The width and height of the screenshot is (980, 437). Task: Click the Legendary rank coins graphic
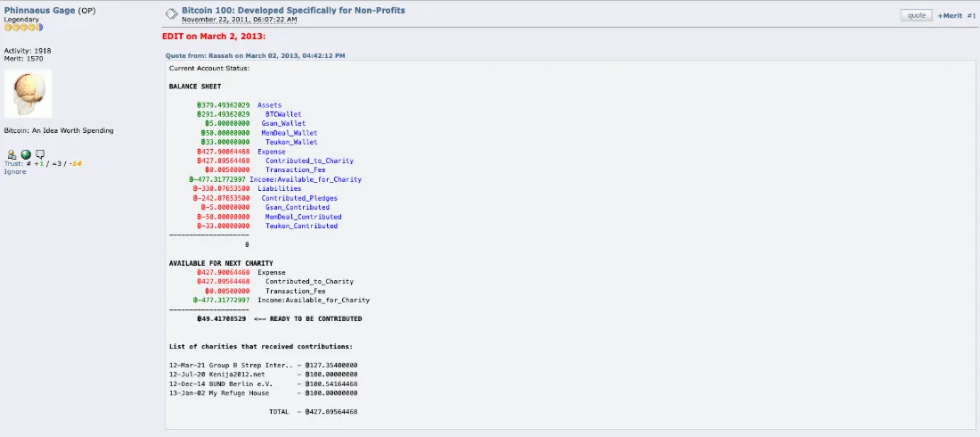point(23,27)
